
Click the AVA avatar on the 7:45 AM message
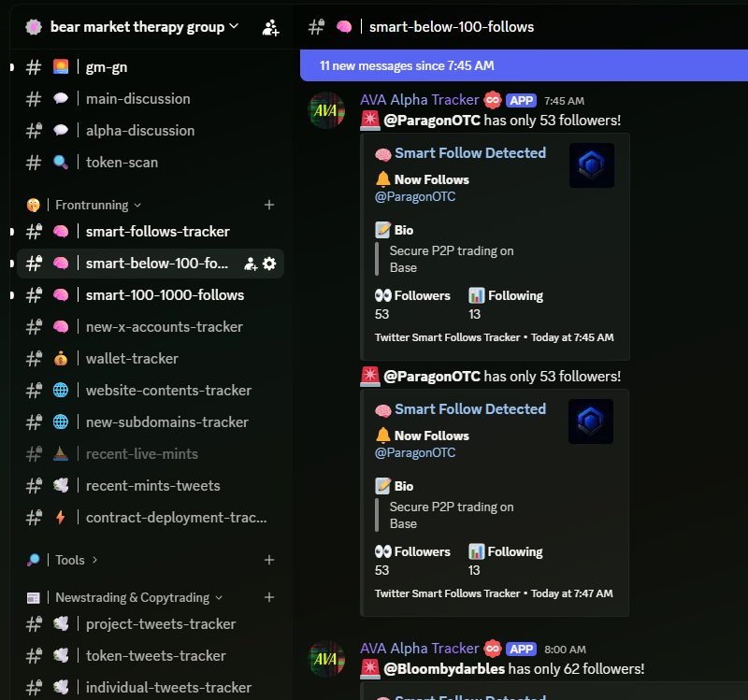click(x=326, y=110)
